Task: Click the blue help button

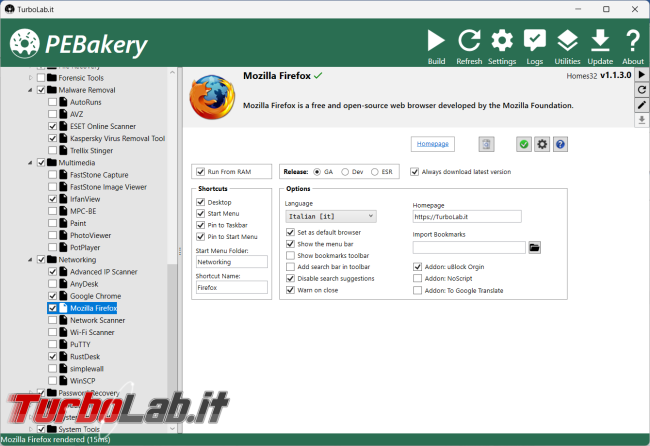Action: [560, 144]
